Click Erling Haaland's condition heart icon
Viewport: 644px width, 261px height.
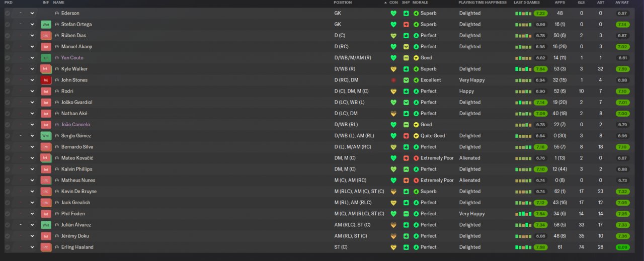click(393, 247)
